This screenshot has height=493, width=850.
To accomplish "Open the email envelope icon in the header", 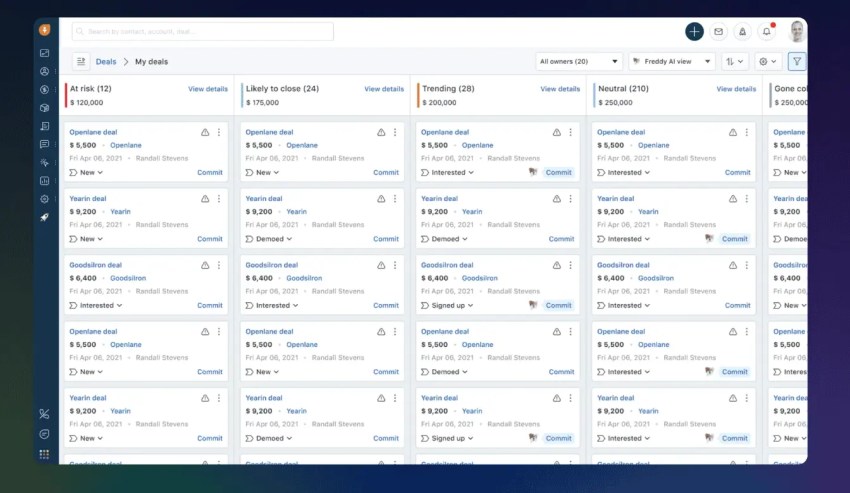I will coord(718,31).
